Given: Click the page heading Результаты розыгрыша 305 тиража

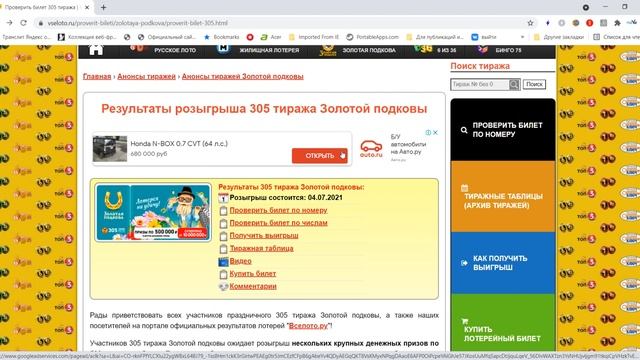Looking at the screenshot, I should tap(264, 109).
